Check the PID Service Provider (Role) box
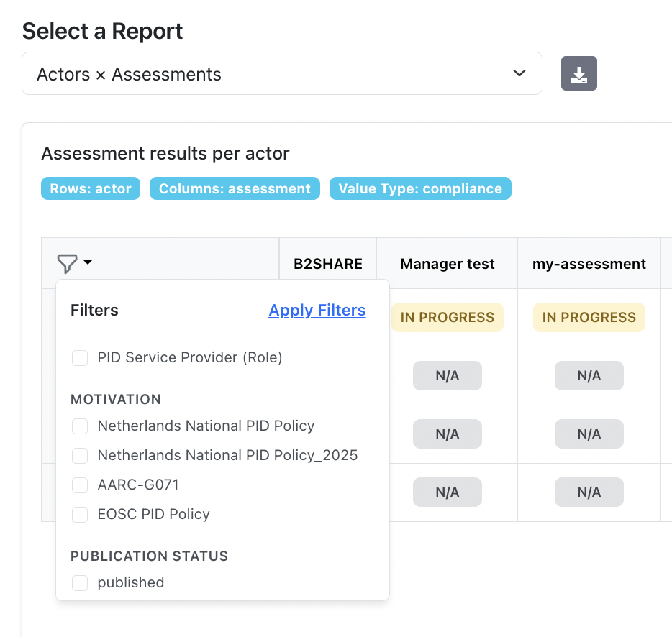This screenshot has height=637, width=672. tap(80, 357)
